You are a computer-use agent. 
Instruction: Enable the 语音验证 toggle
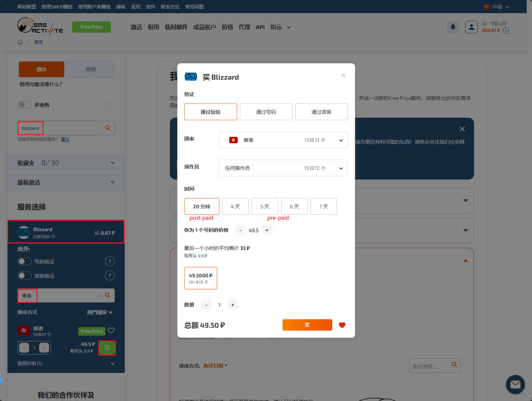tap(25, 276)
